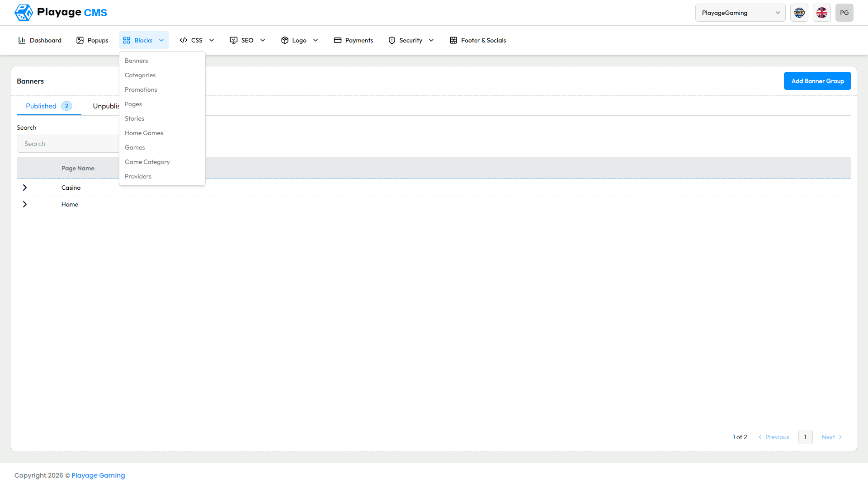Click the Casino page name
Image resolution: width=868 pixels, height=488 pixels.
point(71,188)
